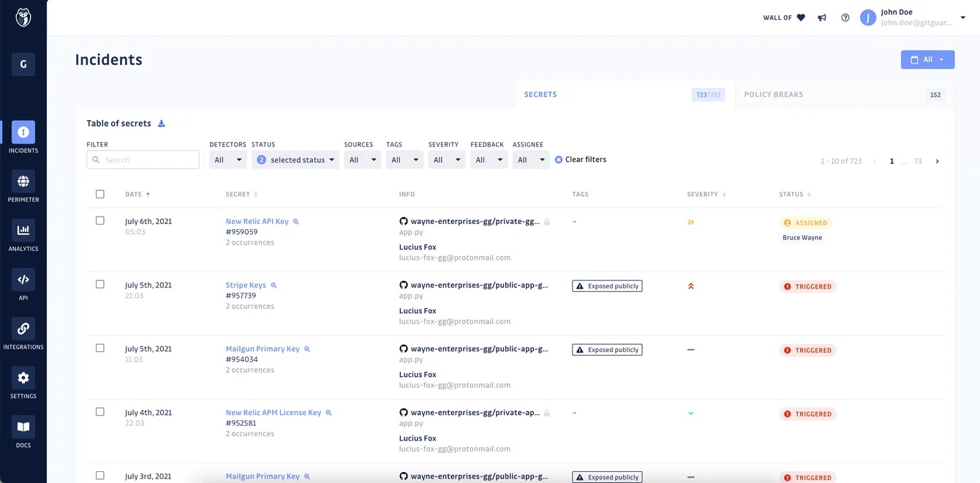Click the yellow severity icon for New Relic API Key
This screenshot has width=980, height=483.
pyautogui.click(x=691, y=222)
